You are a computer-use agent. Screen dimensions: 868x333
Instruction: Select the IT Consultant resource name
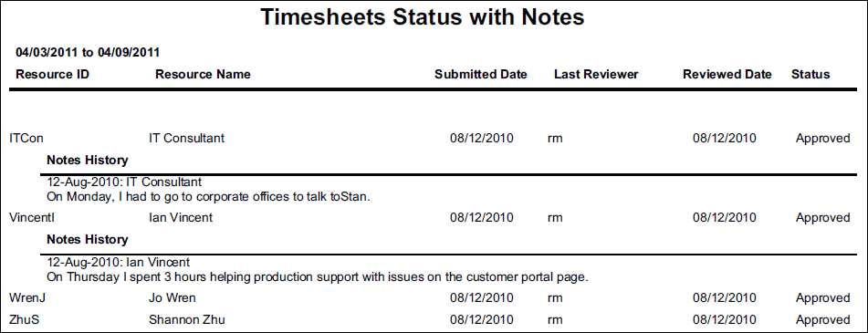pyautogui.click(x=187, y=139)
